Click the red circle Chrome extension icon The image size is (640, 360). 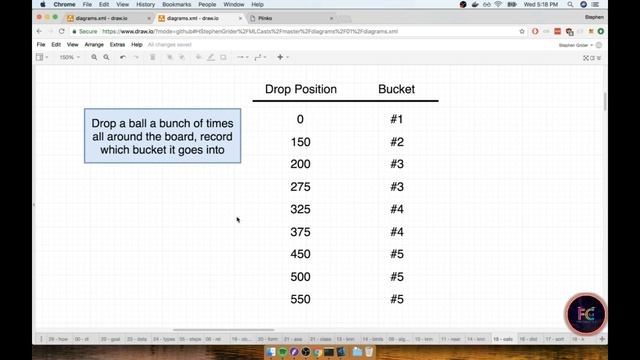(535, 31)
